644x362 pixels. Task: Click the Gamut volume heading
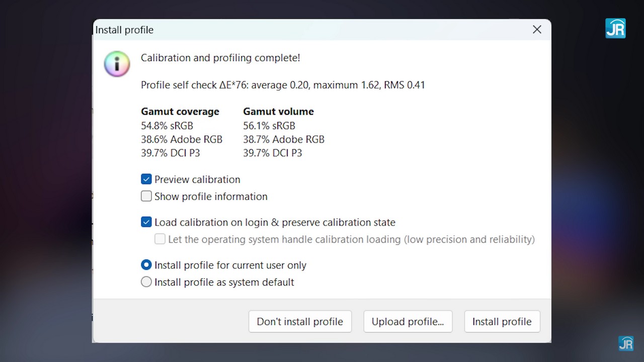pos(278,112)
